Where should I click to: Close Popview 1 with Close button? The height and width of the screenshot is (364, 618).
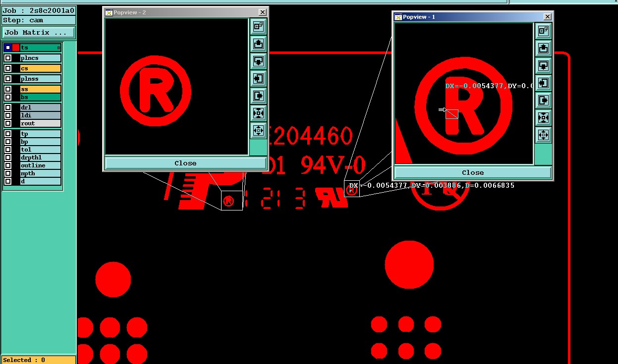473,172
